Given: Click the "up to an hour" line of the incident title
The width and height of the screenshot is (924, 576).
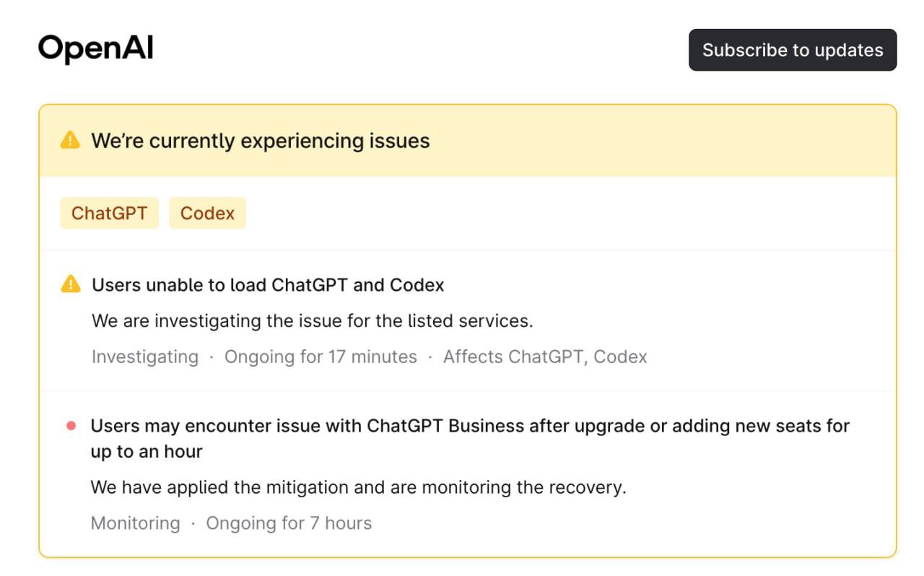Looking at the screenshot, I should 146,452.
